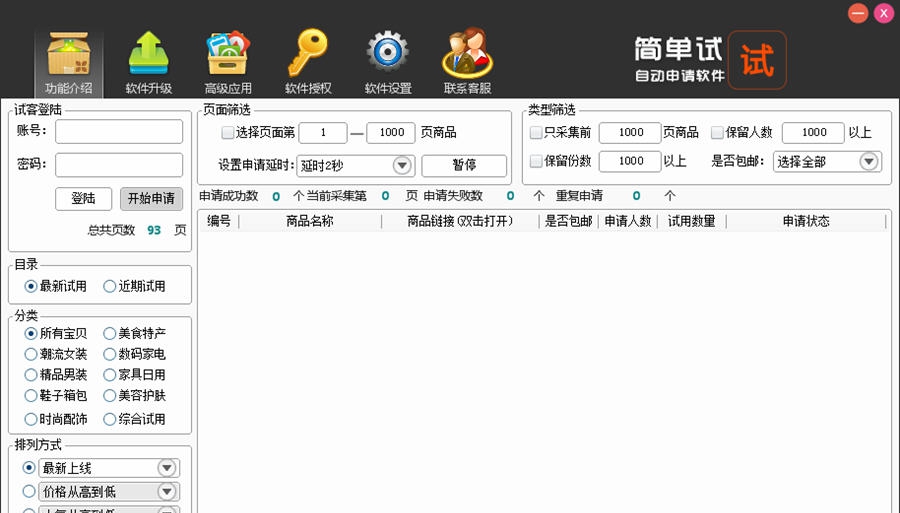Click the 编号 column header

click(x=219, y=221)
